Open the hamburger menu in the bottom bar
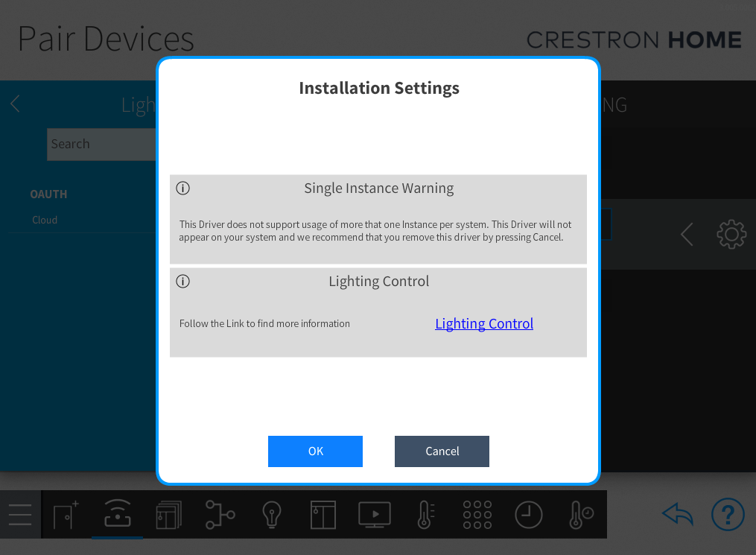 [x=20, y=515]
